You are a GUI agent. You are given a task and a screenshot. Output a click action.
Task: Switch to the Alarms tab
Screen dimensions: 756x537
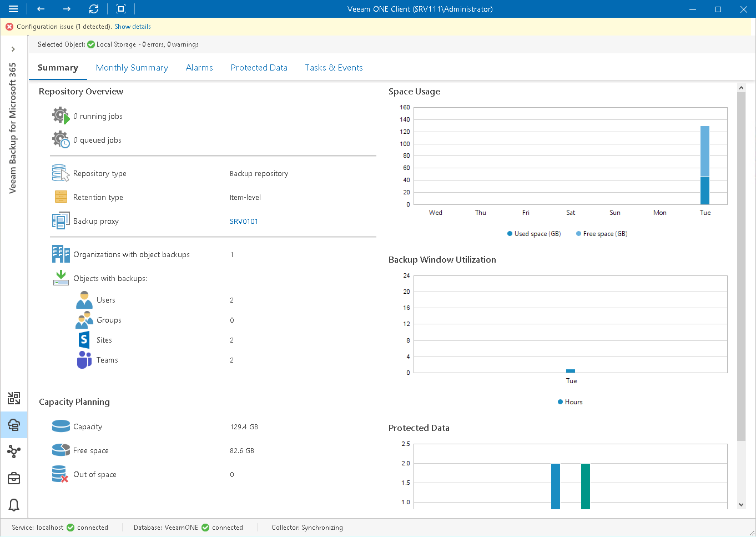[x=199, y=67]
